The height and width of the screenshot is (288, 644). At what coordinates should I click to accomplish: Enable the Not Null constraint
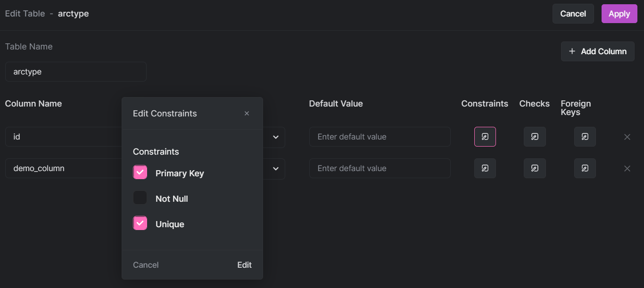[x=140, y=198]
